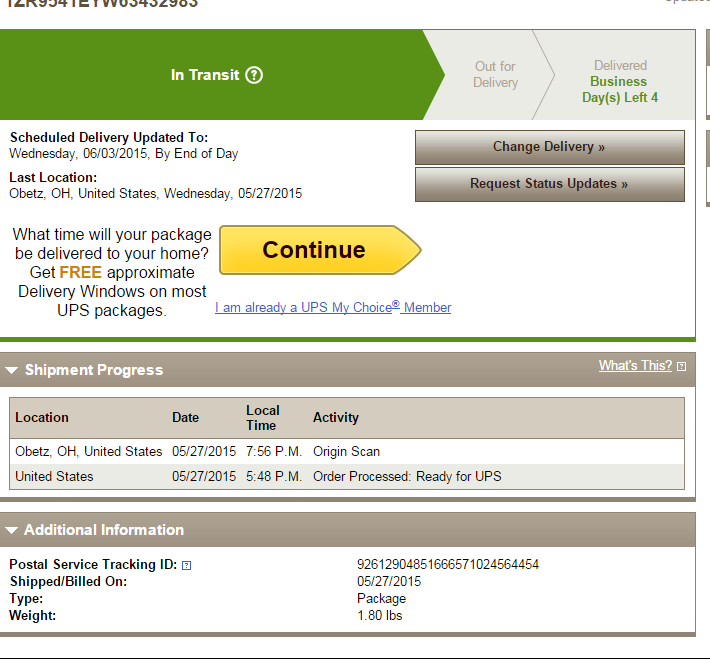The width and height of the screenshot is (710, 665).
Task: Click the Location column header
Action: point(42,417)
